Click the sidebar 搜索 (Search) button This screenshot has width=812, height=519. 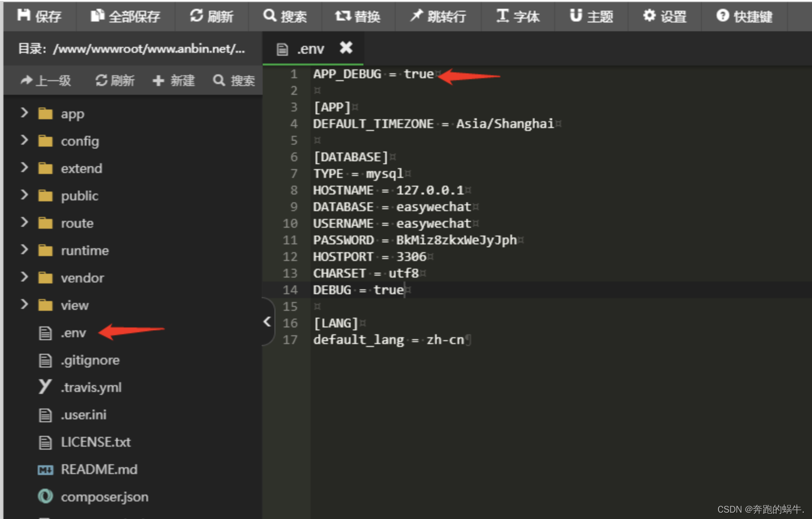234,81
